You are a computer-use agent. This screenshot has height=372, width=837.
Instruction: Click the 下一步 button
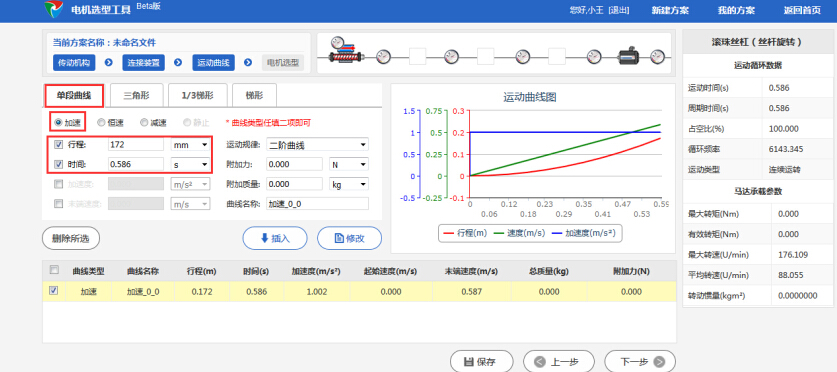639,361
